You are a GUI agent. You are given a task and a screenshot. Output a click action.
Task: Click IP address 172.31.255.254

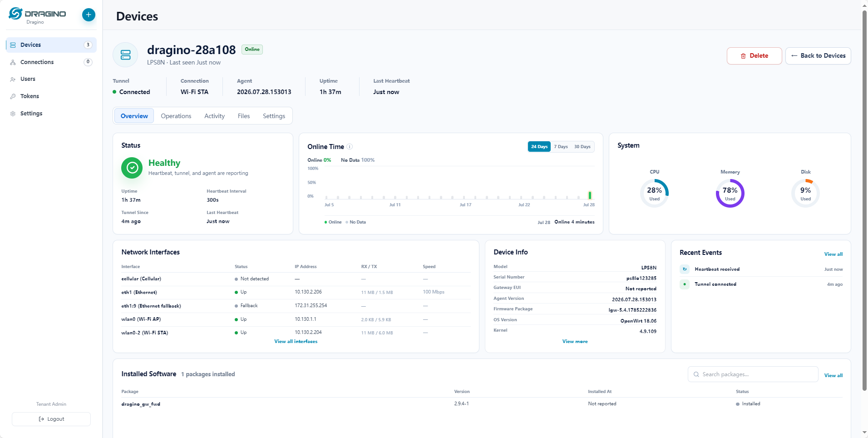[311, 306]
